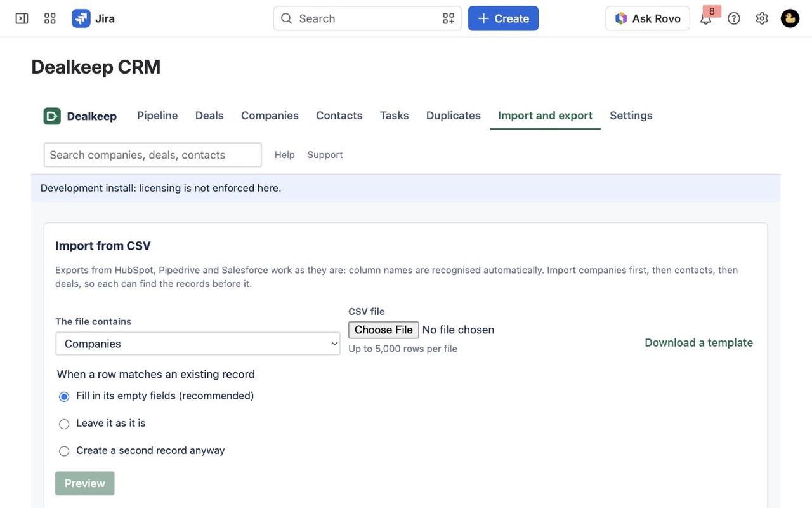Focus the Jira top Search field
This screenshot has width=812, height=508.
click(x=367, y=18)
